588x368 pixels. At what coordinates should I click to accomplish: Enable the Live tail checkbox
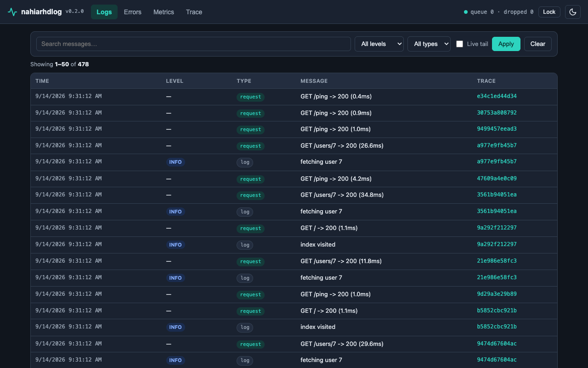tap(459, 44)
